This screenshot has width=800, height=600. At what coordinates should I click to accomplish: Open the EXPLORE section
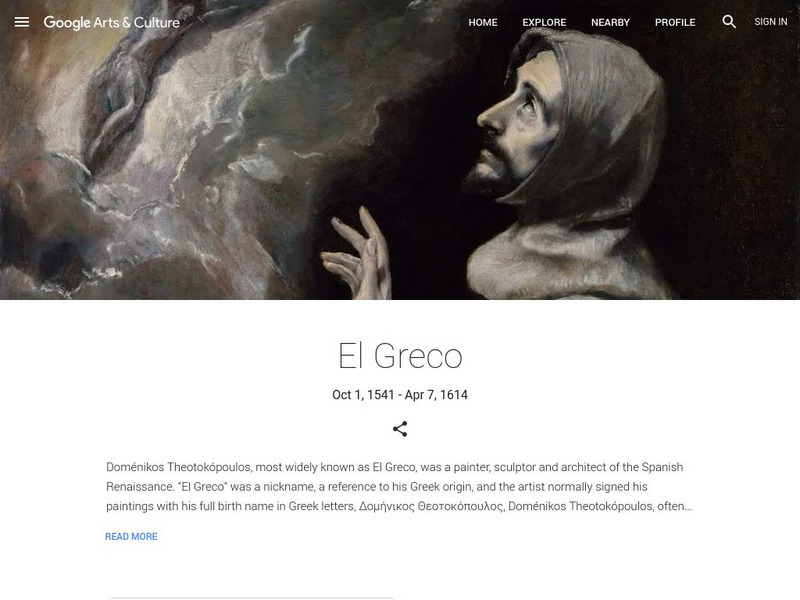tap(544, 22)
